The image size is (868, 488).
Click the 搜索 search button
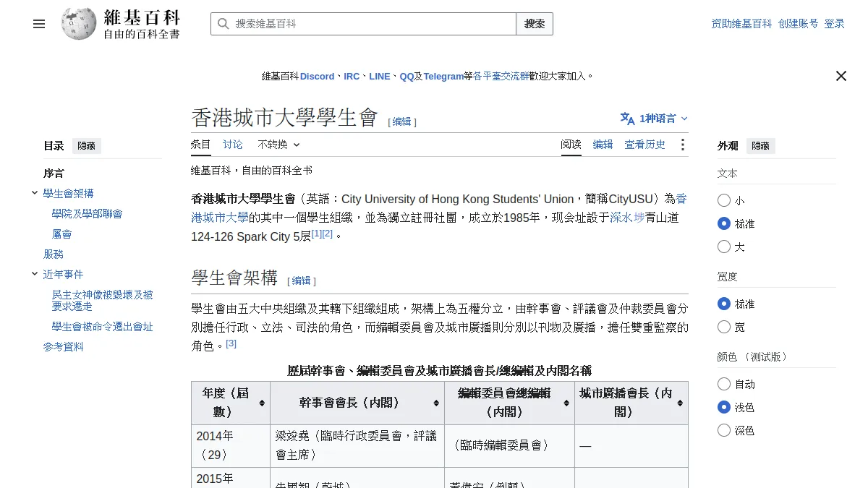tap(535, 24)
